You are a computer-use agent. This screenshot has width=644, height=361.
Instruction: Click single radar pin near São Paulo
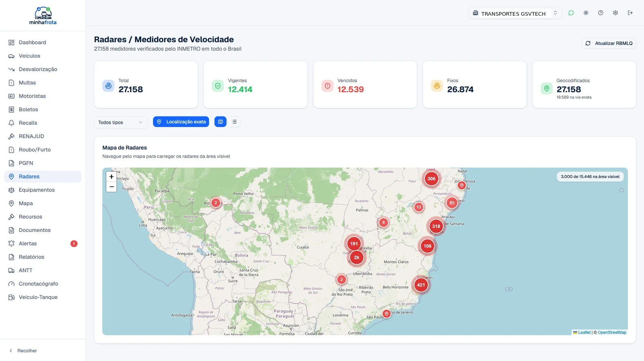[386, 314]
